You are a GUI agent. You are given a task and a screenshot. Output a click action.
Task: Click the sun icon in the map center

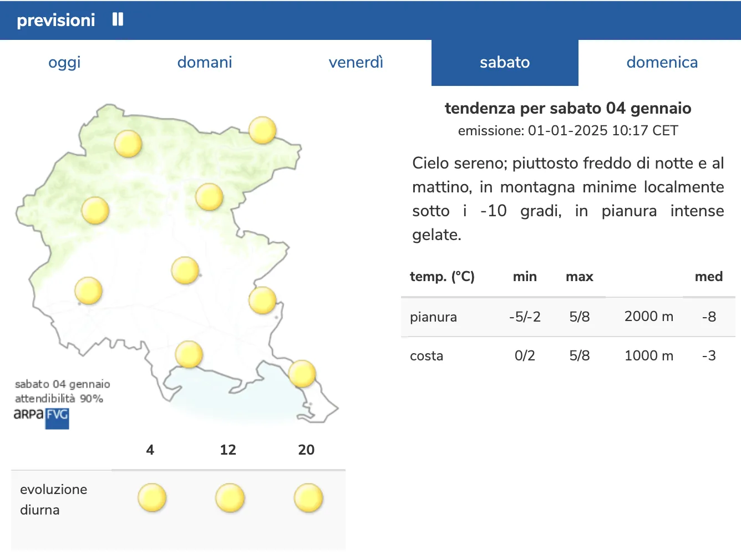(185, 271)
